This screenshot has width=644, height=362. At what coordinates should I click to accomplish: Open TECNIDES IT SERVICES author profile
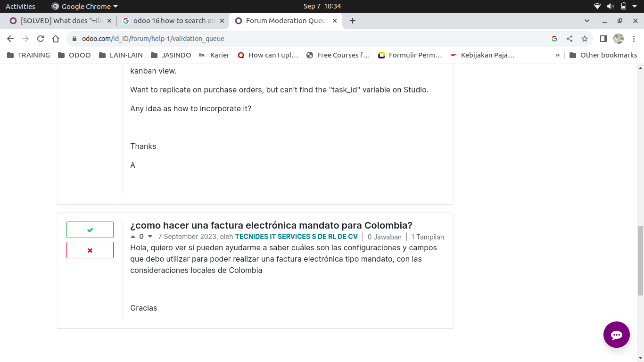tap(296, 237)
